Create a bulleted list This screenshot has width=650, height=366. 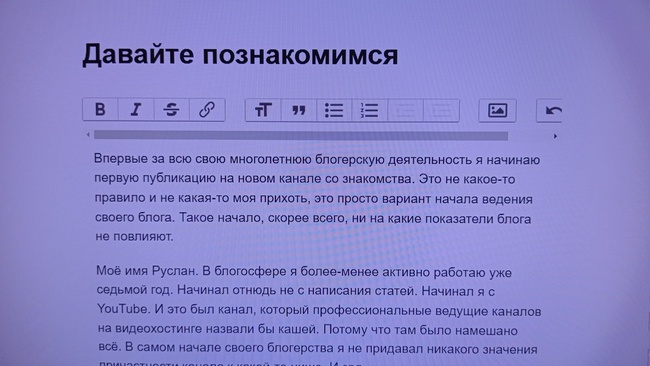tap(334, 111)
